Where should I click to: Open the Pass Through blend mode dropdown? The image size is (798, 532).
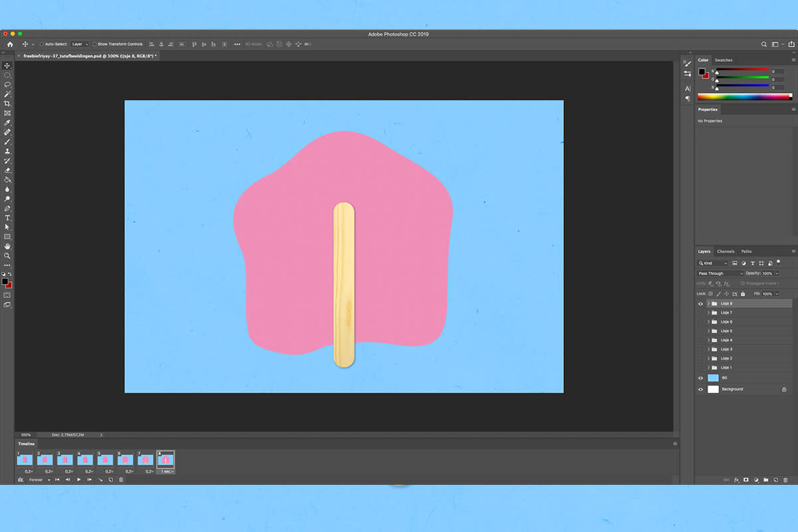pos(720,273)
